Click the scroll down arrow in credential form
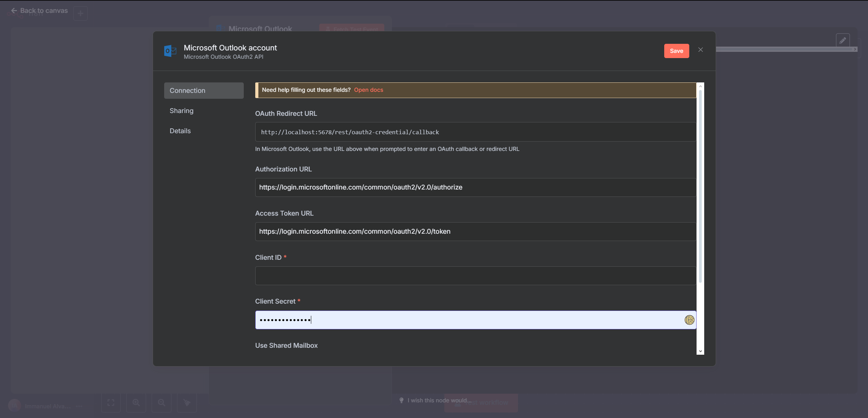The width and height of the screenshot is (868, 418). click(x=700, y=351)
